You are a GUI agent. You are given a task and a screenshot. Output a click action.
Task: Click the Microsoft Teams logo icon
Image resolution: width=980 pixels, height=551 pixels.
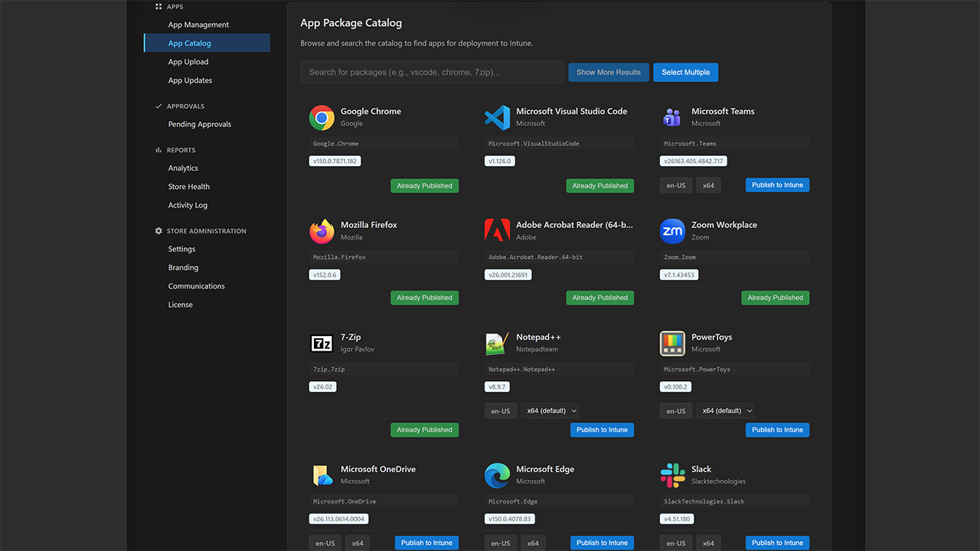(672, 117)
